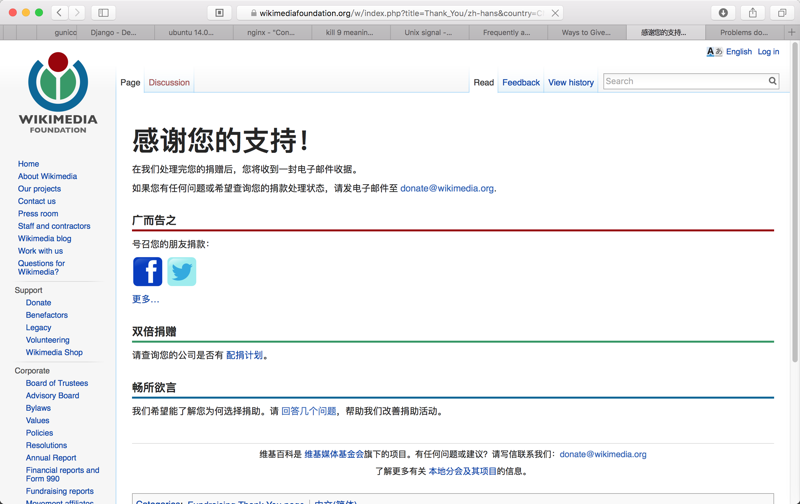The image size is (800, 504).
Task: Click the Log in link
Action: pos(768,52)
